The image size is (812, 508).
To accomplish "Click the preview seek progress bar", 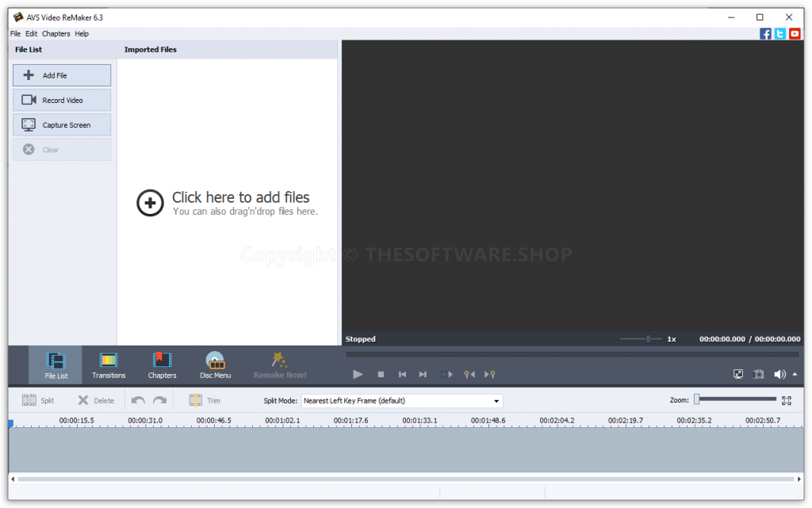I will click(573, 354).
